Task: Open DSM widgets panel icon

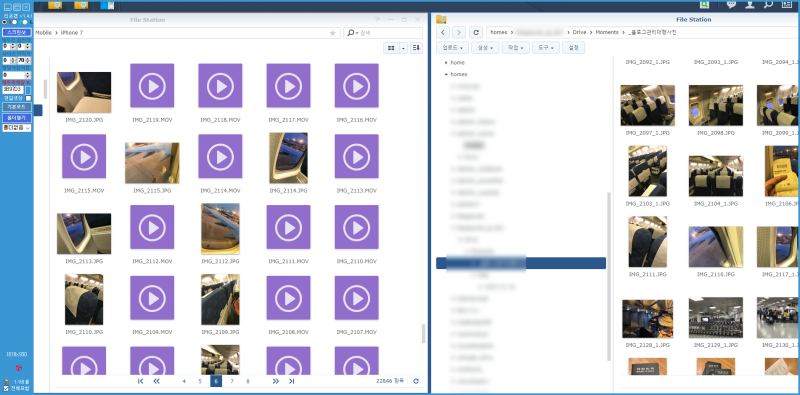Action: (786, 5)
